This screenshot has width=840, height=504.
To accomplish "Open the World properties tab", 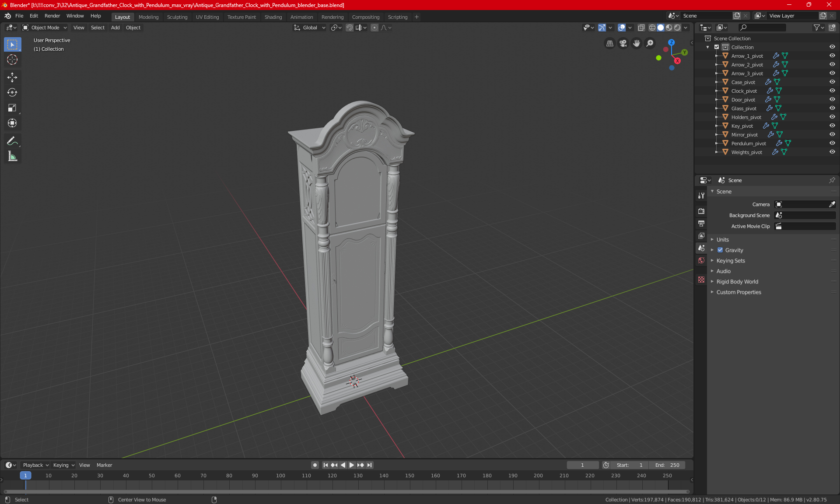I will (701, 260).
